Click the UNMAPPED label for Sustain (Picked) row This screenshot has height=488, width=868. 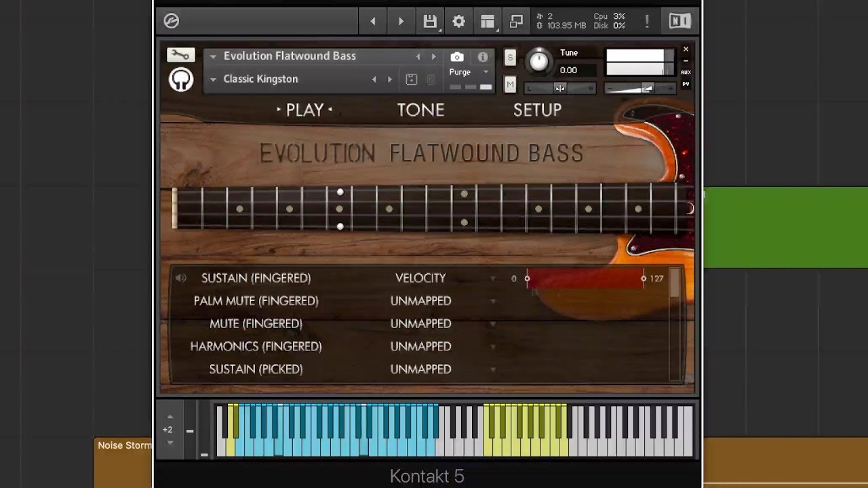click(420, 369)
